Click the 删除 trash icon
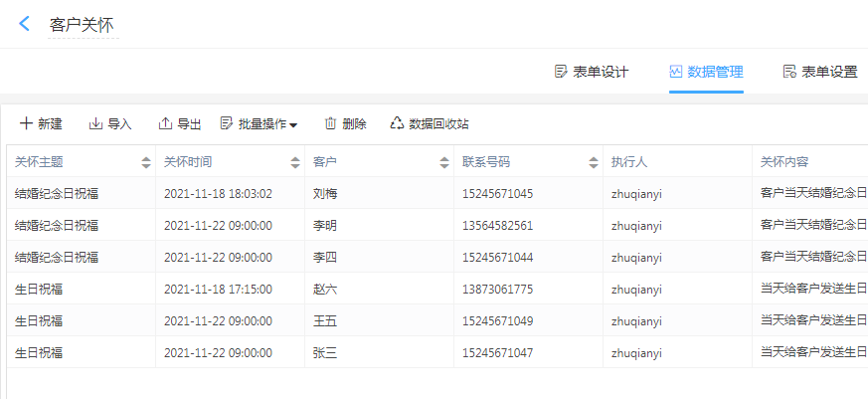868x399 pixels. coord(330,123)
